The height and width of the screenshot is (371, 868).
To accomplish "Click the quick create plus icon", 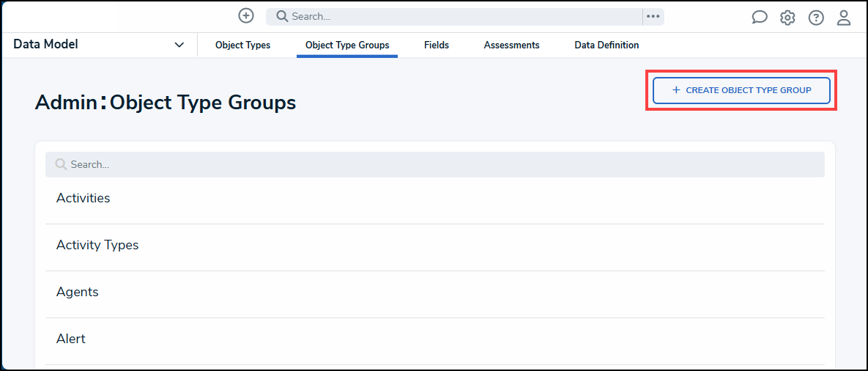I will pos(246,16).
